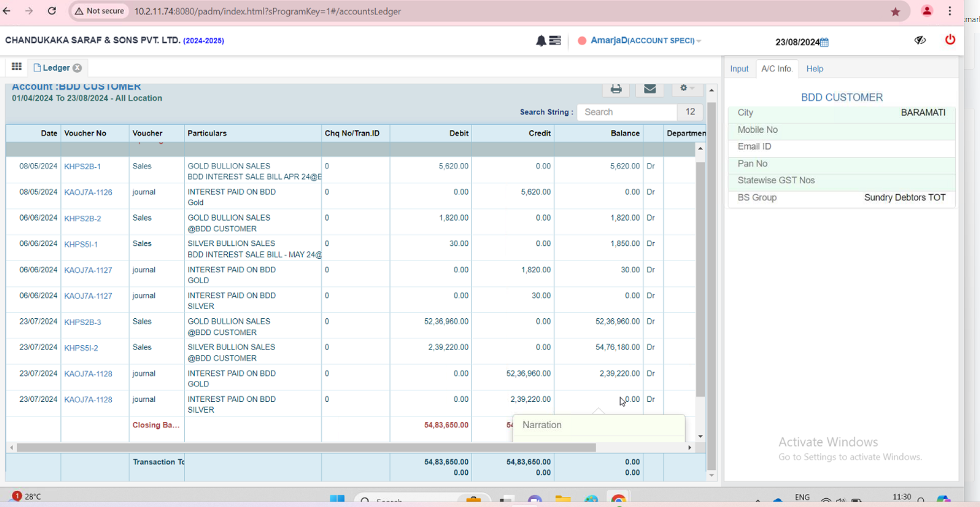The image size is (980, 507).
Task: Close the Ledger tab
Action: [77, 68]
